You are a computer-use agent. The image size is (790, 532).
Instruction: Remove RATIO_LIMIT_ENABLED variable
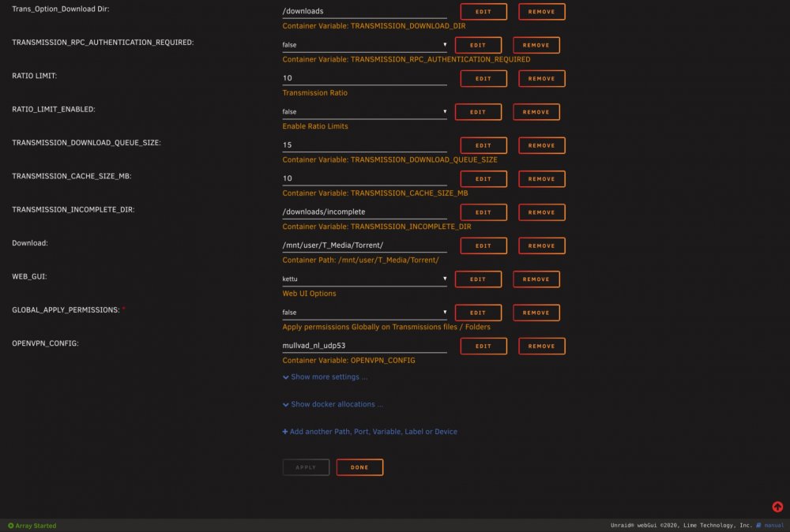[536, 112]
